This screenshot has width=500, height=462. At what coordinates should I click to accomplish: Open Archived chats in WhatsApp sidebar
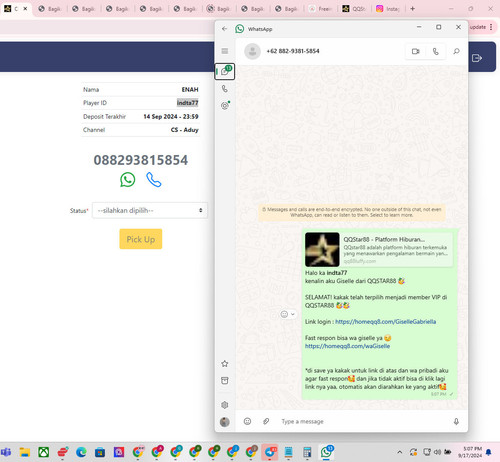coord(225,381)
